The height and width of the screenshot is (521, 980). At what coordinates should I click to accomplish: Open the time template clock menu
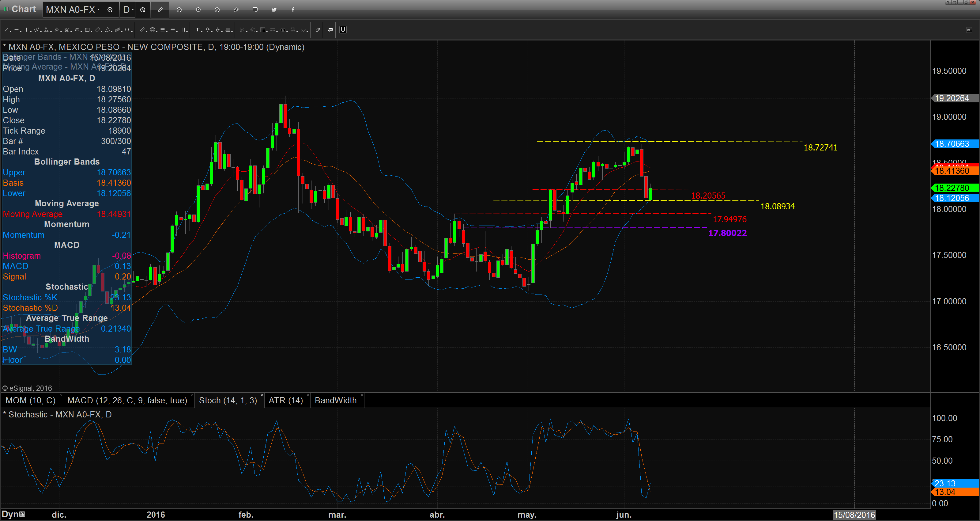point(143,10)
